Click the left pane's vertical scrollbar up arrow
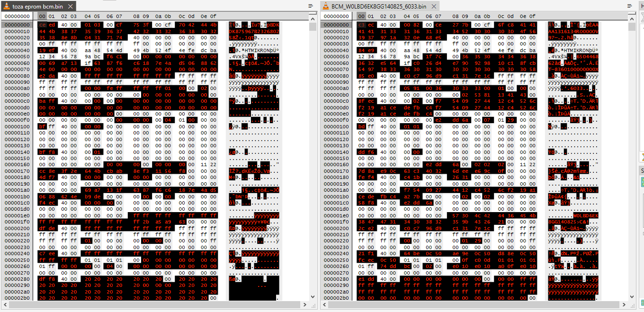 coord(313,18)
